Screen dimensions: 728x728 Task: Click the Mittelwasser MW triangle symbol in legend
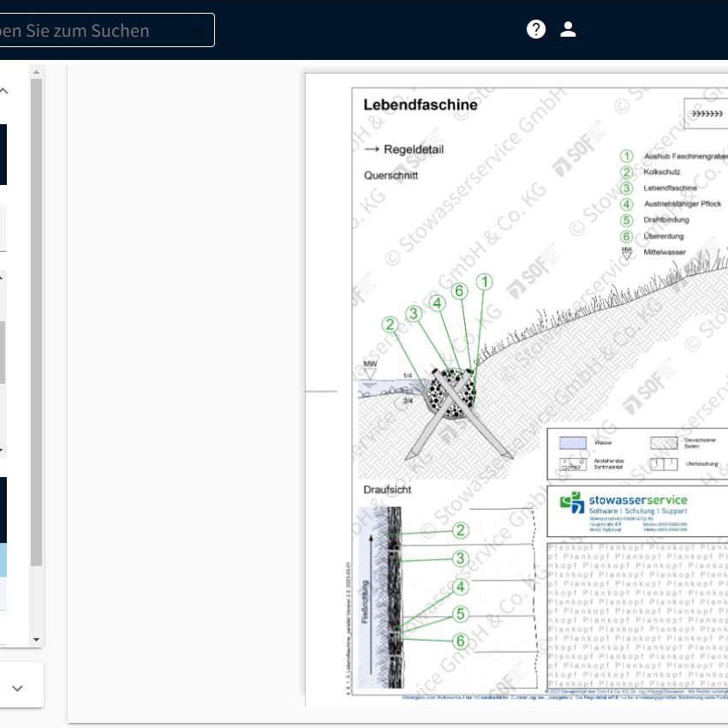pos(627,254)
